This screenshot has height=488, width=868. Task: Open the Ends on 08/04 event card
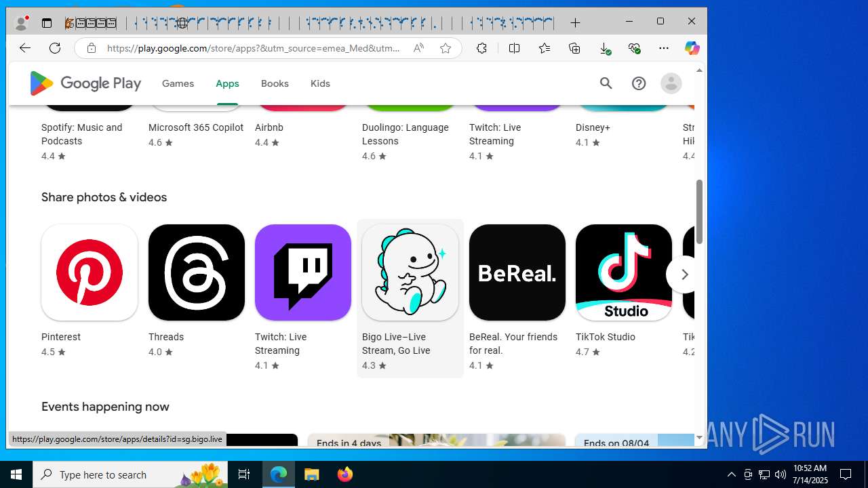(x=635, y=441)
